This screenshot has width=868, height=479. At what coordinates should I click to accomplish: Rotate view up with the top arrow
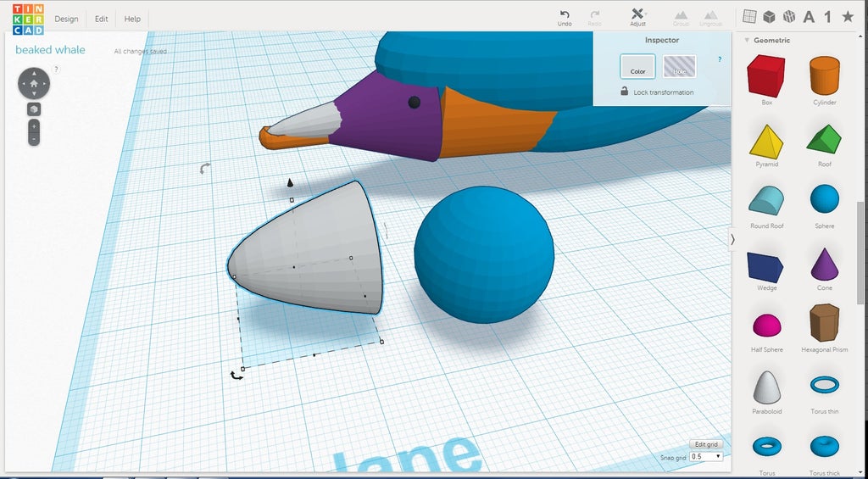coord(34,72)
